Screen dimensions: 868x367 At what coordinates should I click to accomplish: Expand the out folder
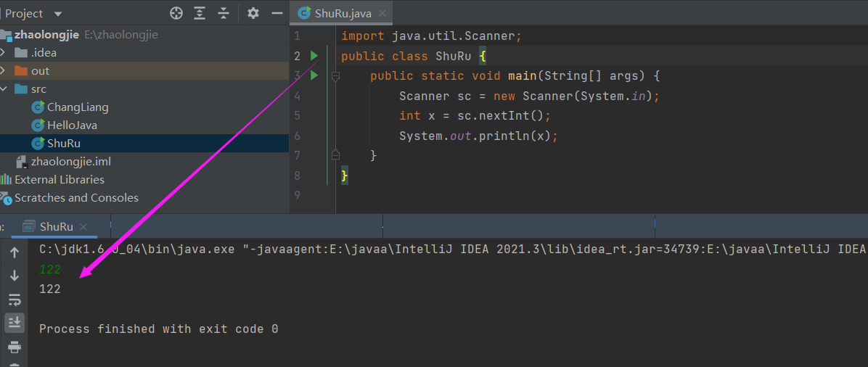pyautogui.click(x=4, y=71)
